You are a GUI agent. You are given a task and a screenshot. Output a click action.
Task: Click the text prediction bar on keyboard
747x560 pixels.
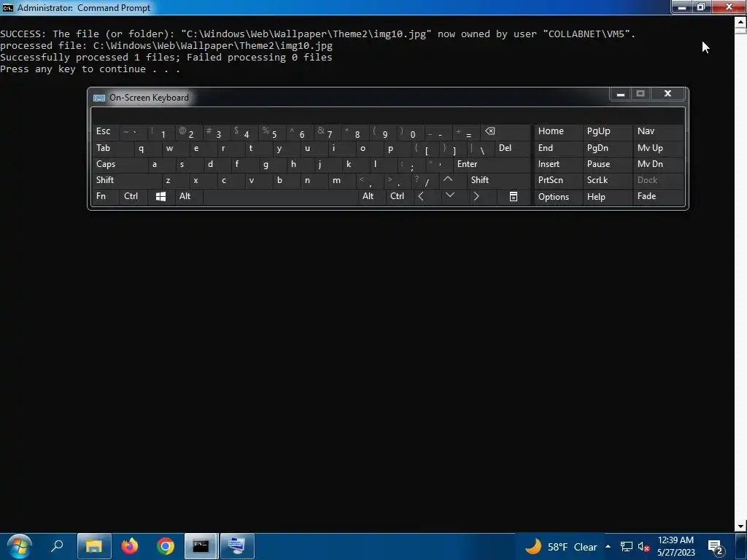(388, 116)
